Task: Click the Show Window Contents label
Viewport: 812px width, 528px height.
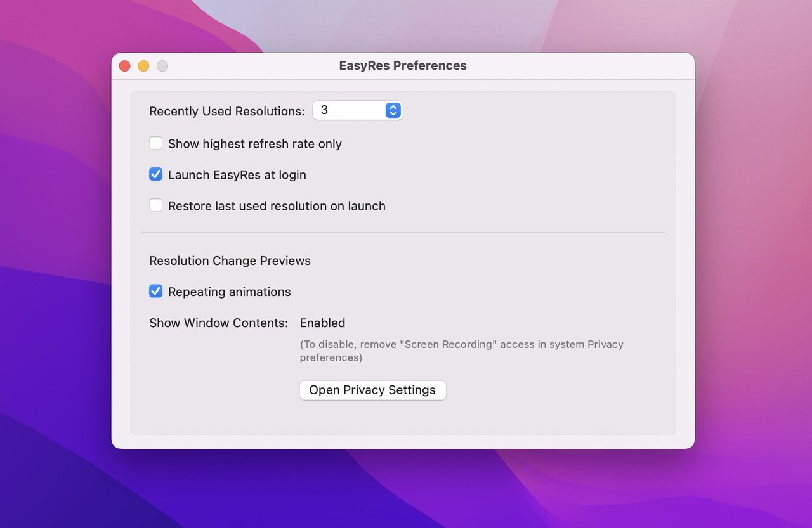Action: tap(218, 323)
